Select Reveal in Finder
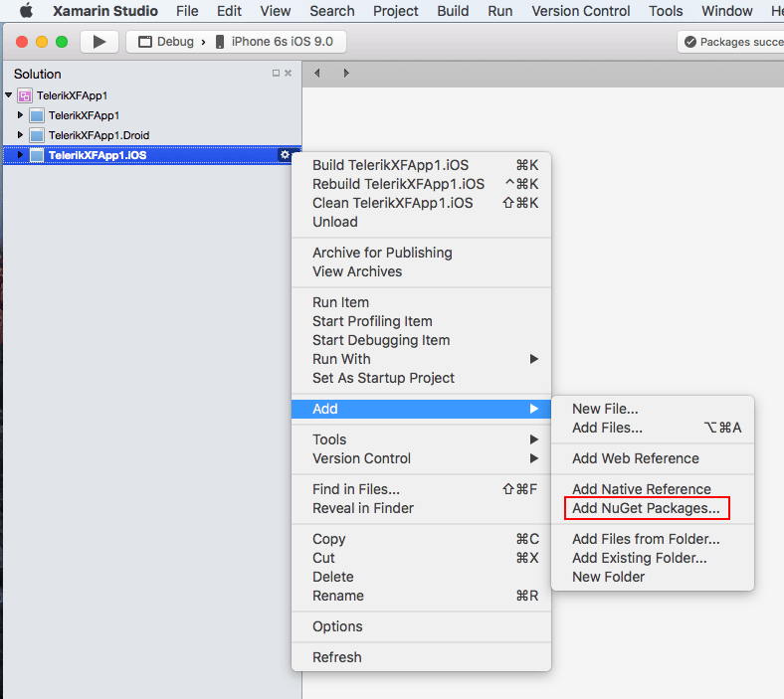Viewport: 784px width, 699px height. (x=421, y=508)
